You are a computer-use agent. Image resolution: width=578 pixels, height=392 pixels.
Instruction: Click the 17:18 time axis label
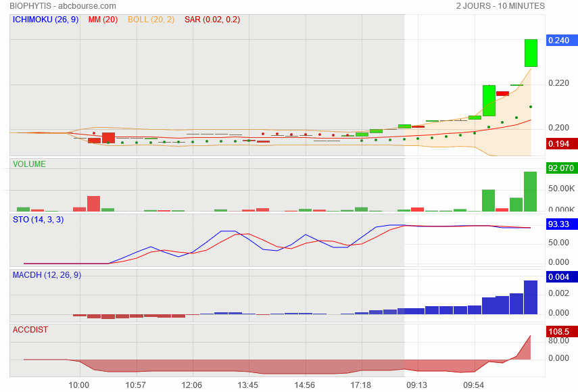tap(361, 385)
